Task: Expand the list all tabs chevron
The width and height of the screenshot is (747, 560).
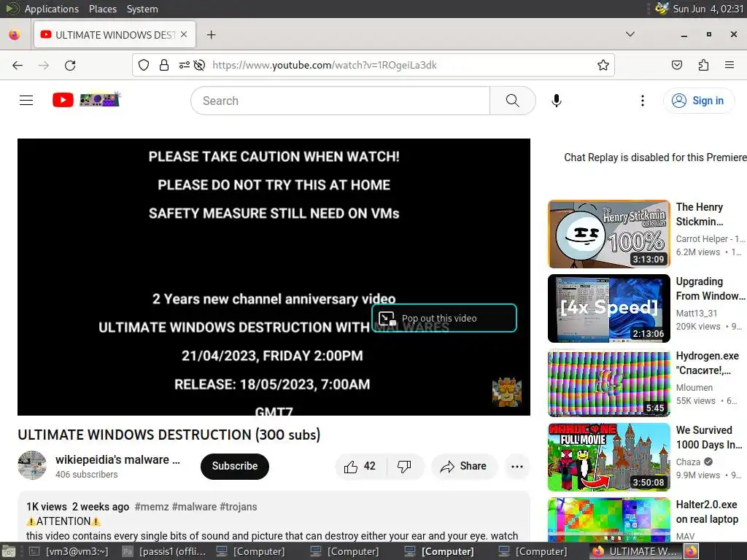Action: pos(630,34)
